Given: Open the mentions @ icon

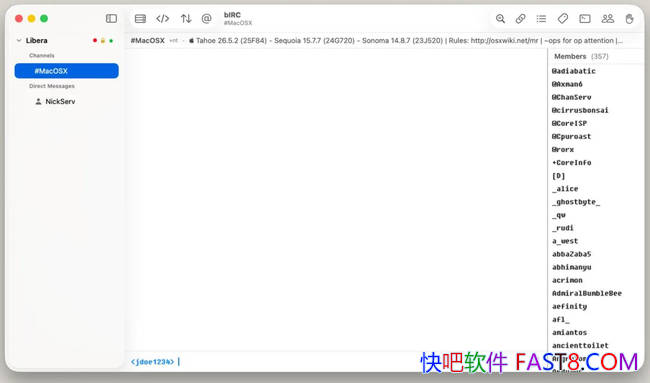Looking at the screenshot, I should click(x=206, y=19).
